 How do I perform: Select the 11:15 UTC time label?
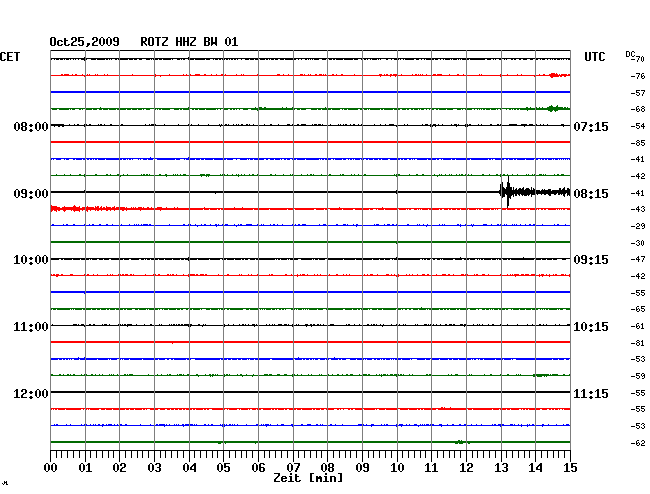591,393
